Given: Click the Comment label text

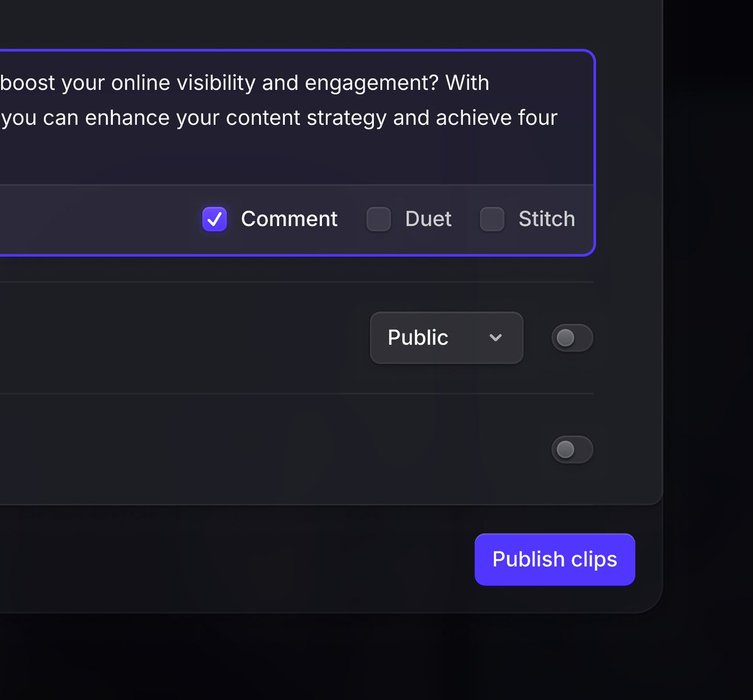Looking at the screenshot, I should click(289, 219).
